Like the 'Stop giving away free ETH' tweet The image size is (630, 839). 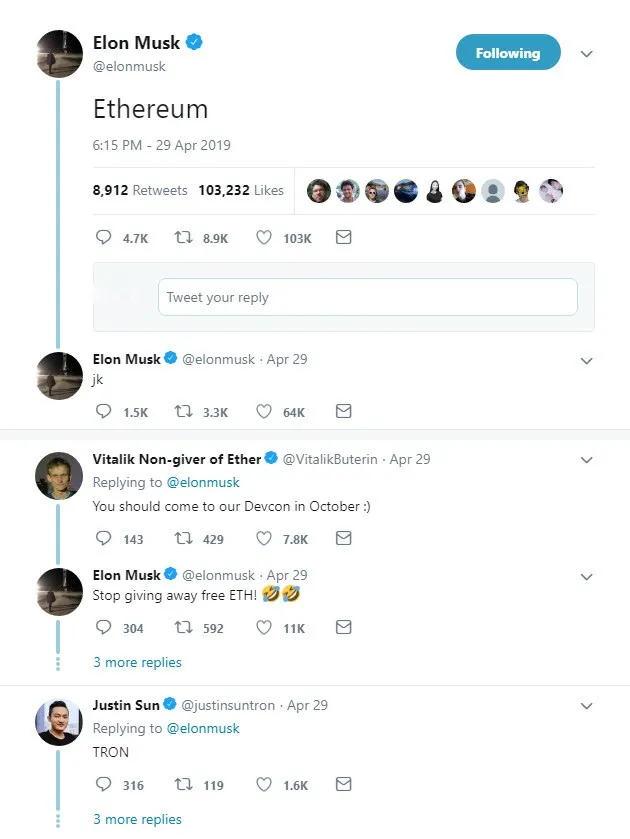264,628
